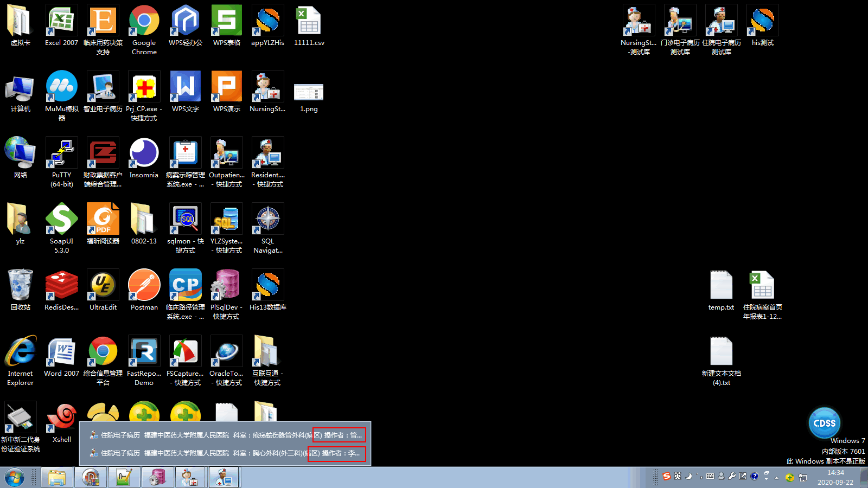This screenshot has height=488, width=868.
Task: Click the OracleTo... shortcut icon
Action: pos(227,361)
